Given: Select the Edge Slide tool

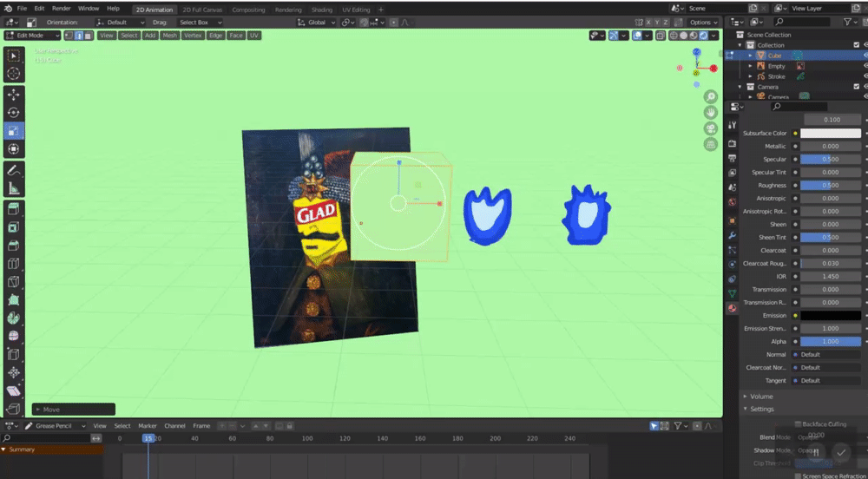Looking at the screenshot, I should point(13,355).
